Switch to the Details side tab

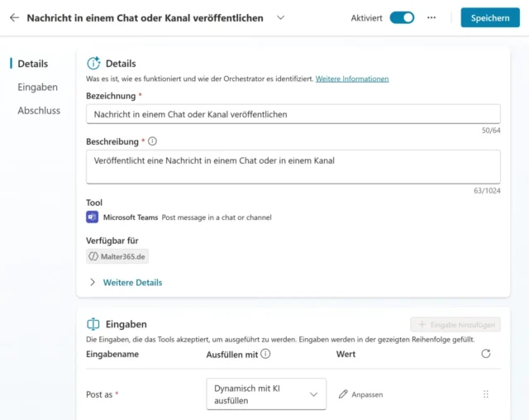coord(33,64)
